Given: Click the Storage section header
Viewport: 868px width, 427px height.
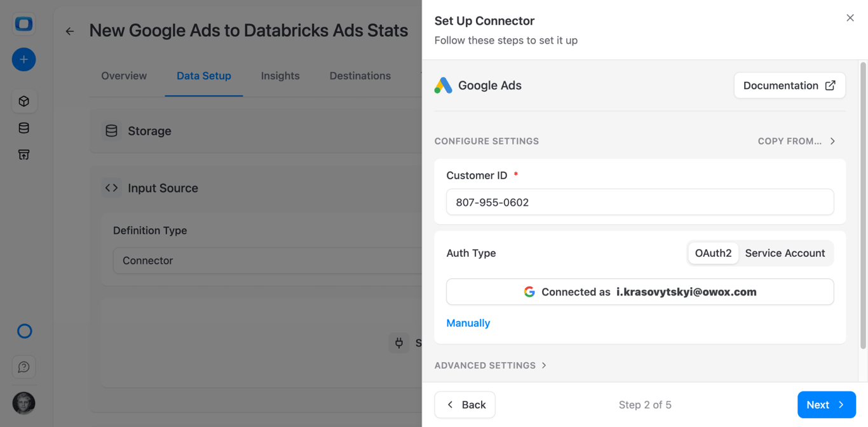Looking at the screenshot, I should [255, 131].
